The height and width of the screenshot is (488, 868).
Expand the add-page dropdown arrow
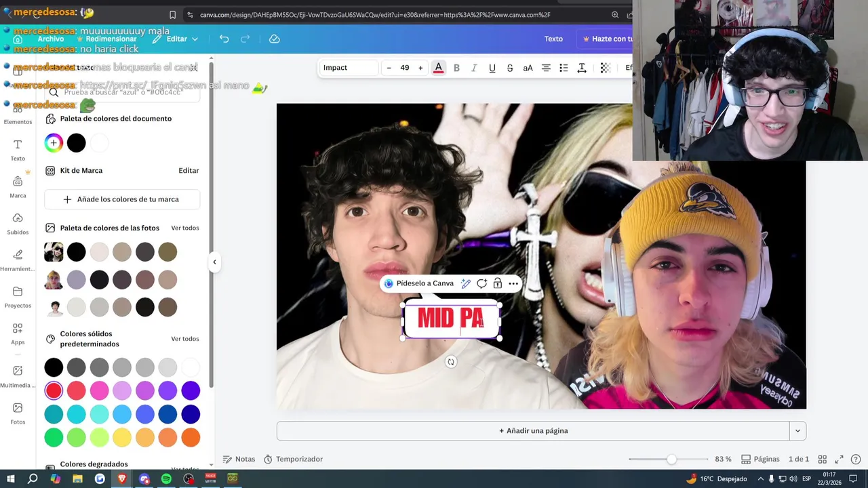click(797, 431)
